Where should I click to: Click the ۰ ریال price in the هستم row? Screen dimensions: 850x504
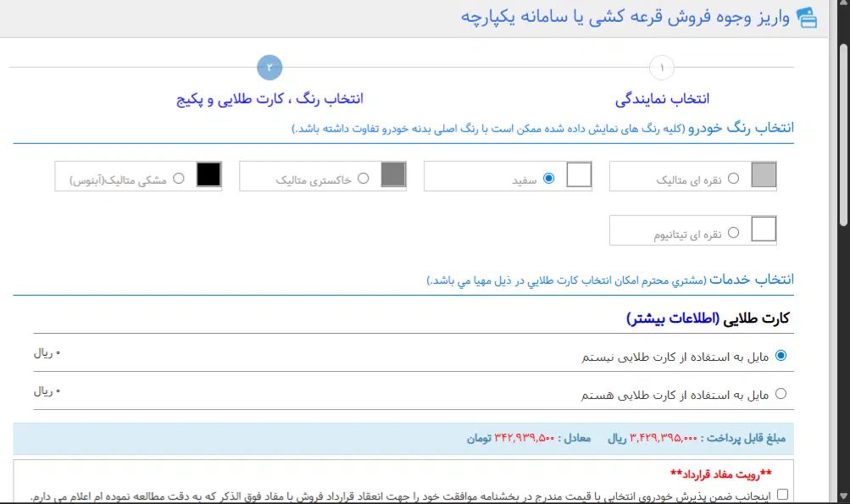coord(47,390)
